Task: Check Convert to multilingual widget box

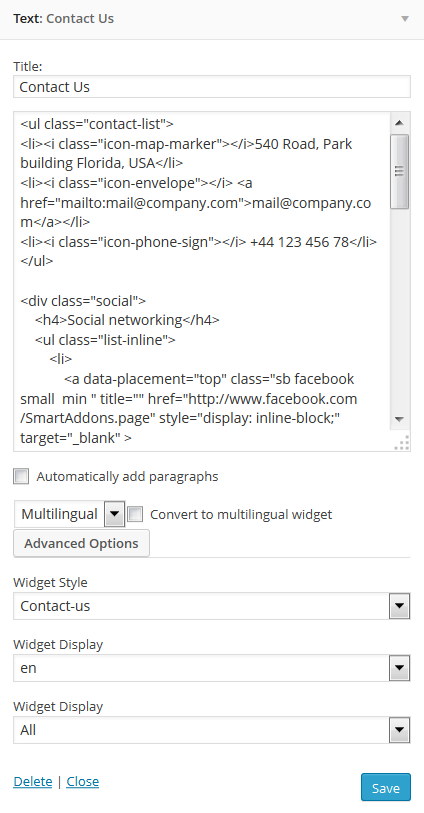Action: [x=135, y=514]
